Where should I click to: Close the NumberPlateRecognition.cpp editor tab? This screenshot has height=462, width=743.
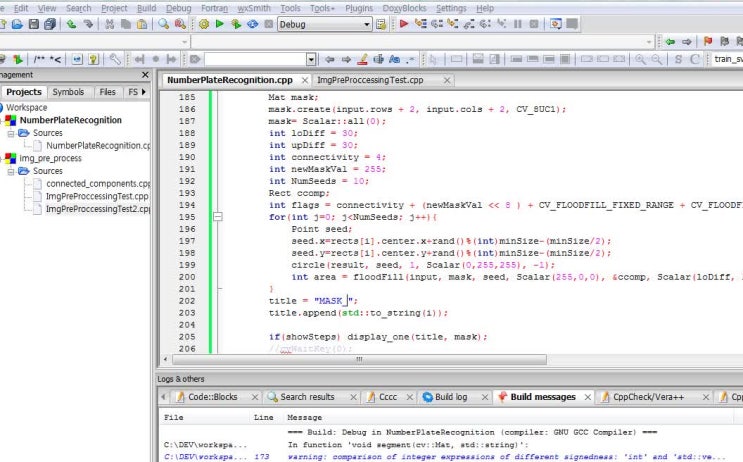pyautogui.click(x=305, y=80)
